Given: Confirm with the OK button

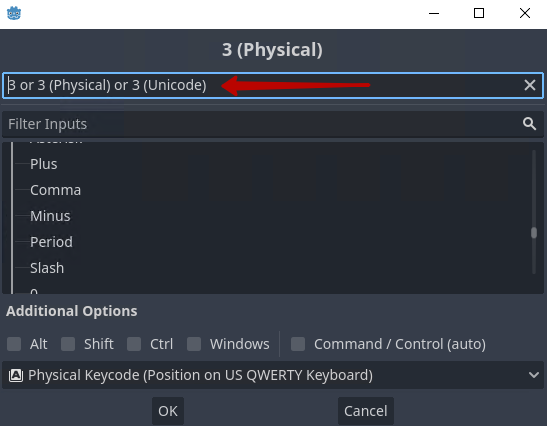Looking at the screenshot, I should pos(168,411).
